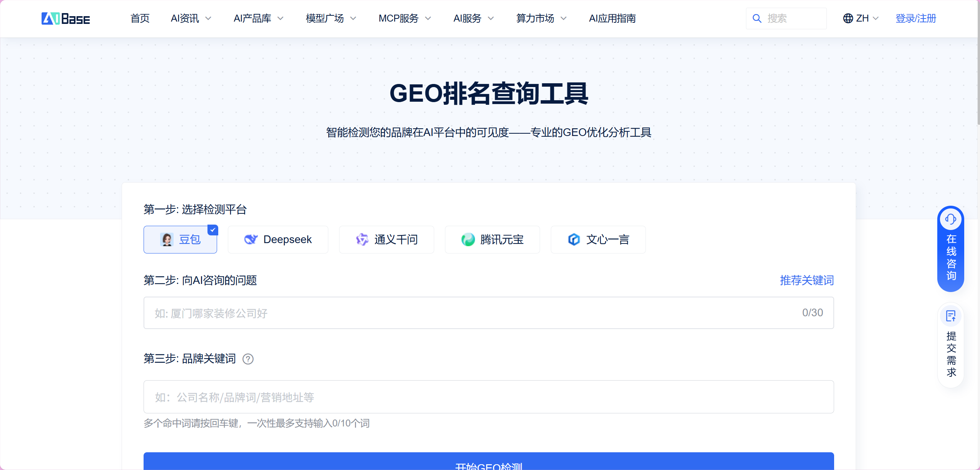Click the AIBase logo
Viewport: 980px width, 470px height.
click(65, 18)
